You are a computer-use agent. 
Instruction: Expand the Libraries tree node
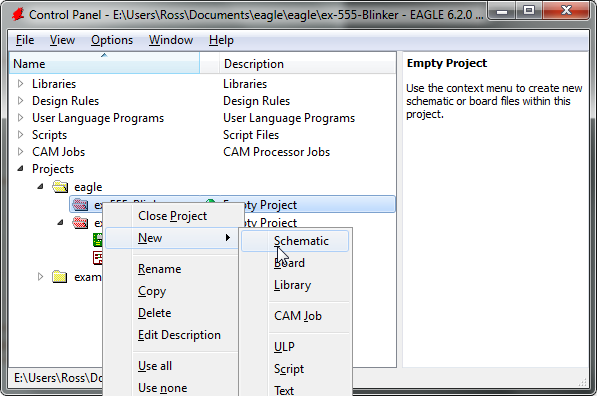21,83
